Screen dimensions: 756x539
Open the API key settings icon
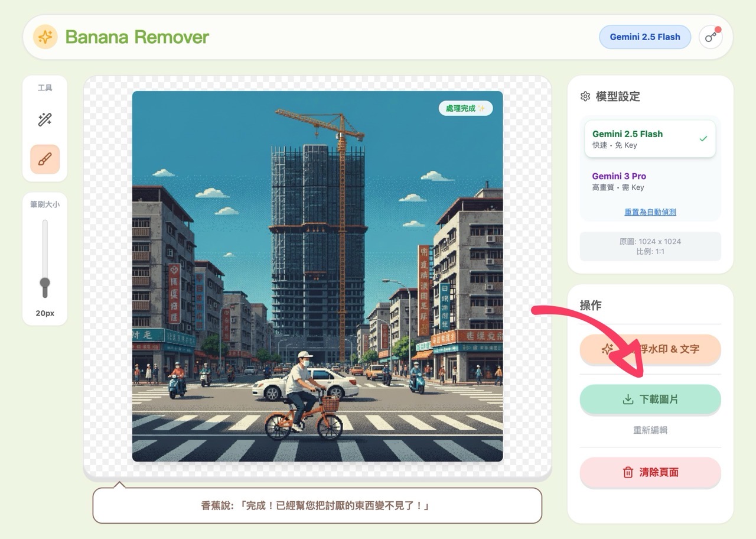pos(711,37)
